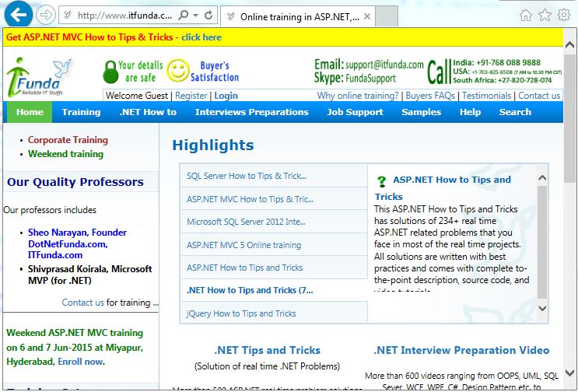Screen dimensions: 578x392
Task: Open the Help menu item
Action: (470, 112)
